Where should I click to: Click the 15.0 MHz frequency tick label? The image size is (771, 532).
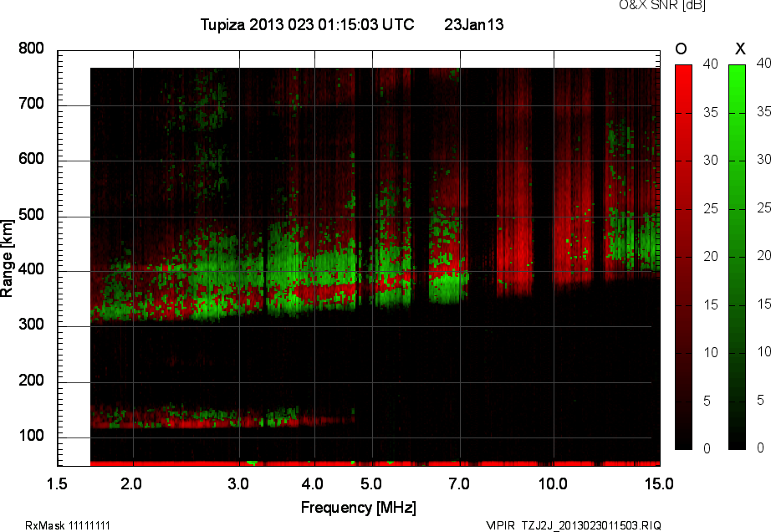click(659, 483)
